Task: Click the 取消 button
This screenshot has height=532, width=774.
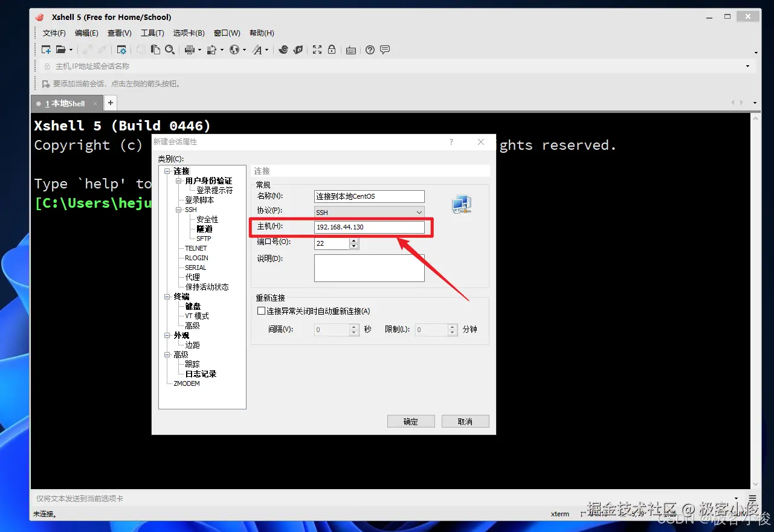Action: [465, 421]
